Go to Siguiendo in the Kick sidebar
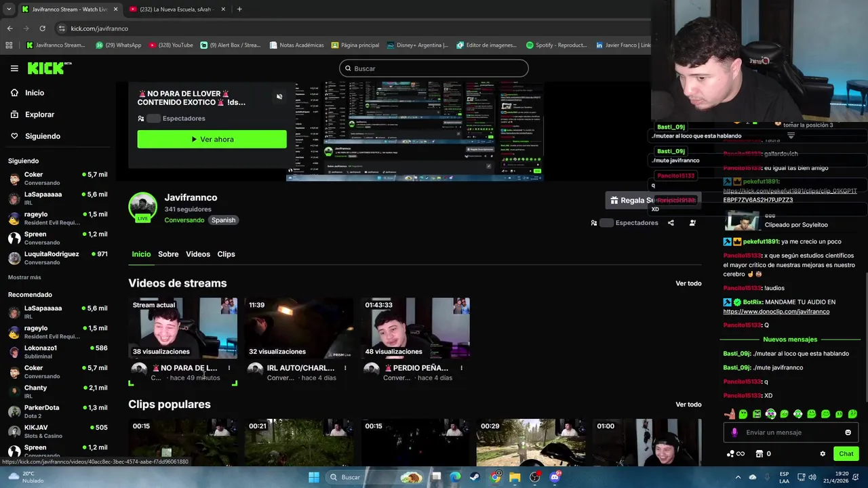The image size is (868, 488). click(42, 136)
